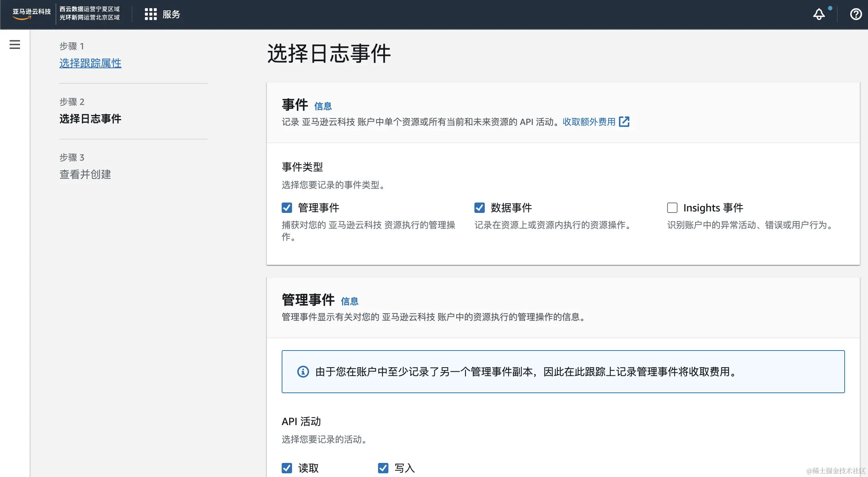868x477 pixels.
Task: Open the 服务 menu in the top bar
Action: [171, 14]
